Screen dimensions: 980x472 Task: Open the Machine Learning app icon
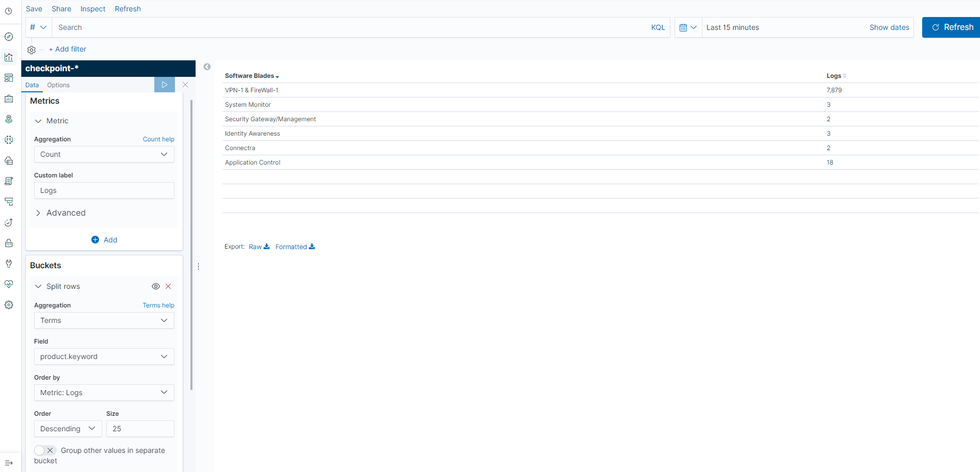tap(9, 140)
